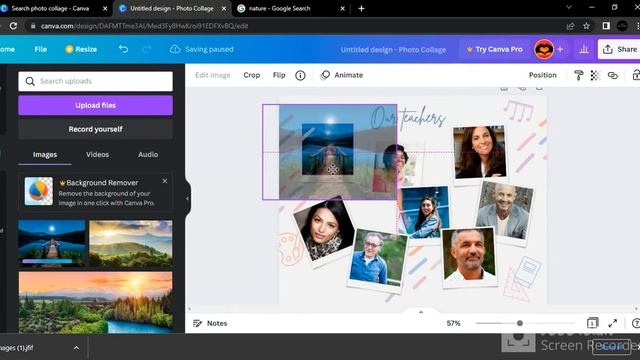Open the image info circle icon
This screenshot has height=360, width=640.
click(300, 75)
